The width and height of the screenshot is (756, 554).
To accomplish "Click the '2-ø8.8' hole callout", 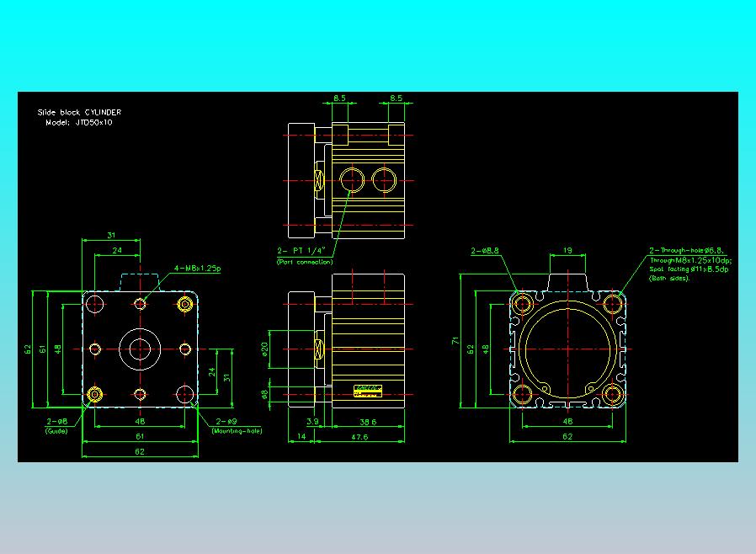I will pos(485,251).
